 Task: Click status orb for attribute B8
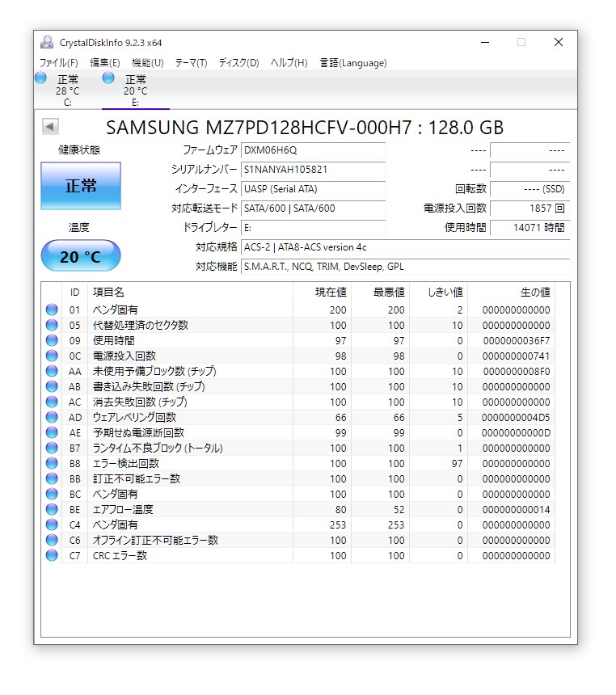coord(52,463)
